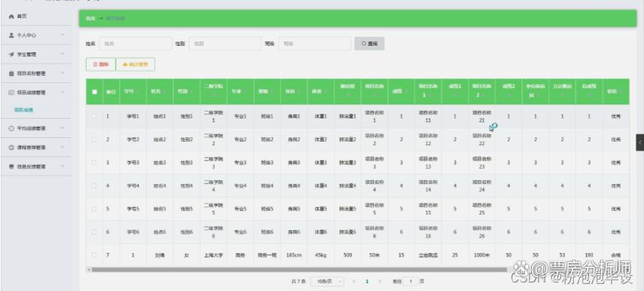This screenshot has height=291, width=644.
Task: Click the icon beside 平均成绩管理
Action: [11, 128]
